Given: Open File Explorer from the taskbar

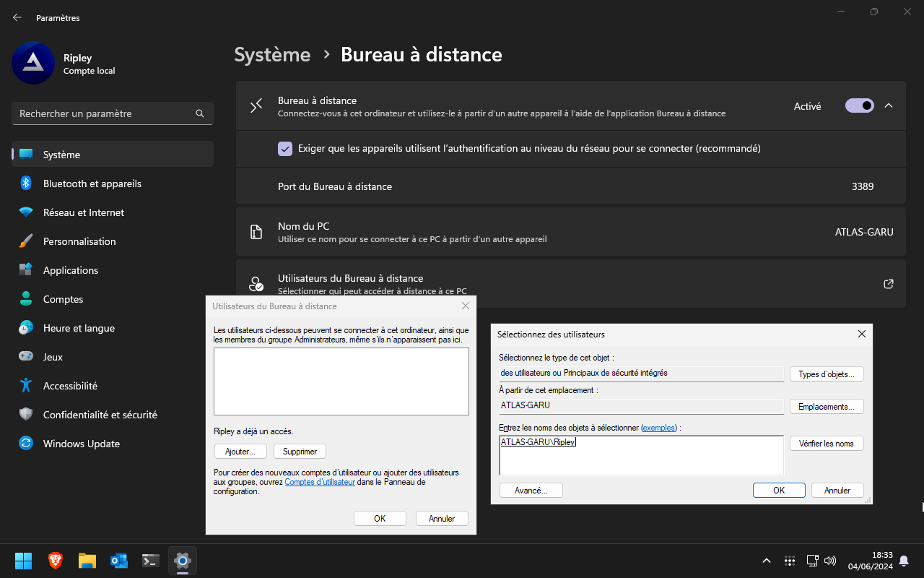Looking at the screenshot, I should click(87, 561).
